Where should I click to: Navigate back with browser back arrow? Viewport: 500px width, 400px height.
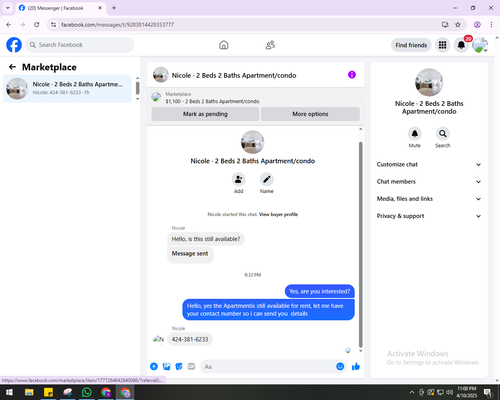pos(9,25)
